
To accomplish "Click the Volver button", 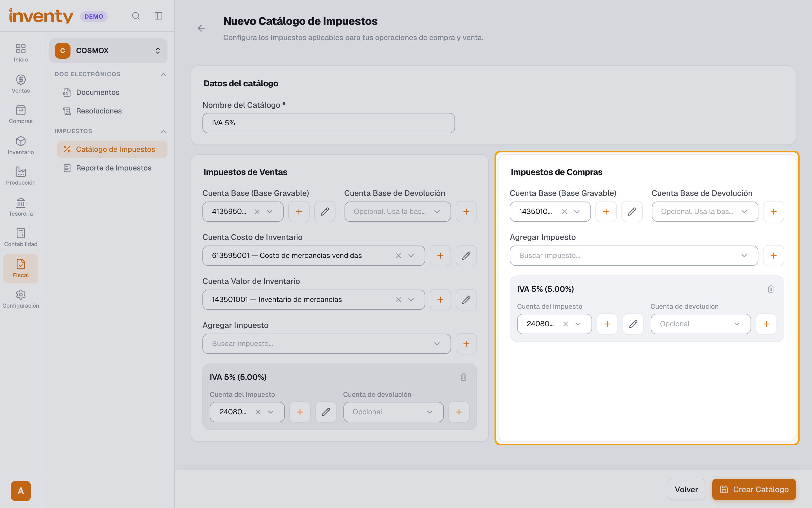I will tap(686, 490).
